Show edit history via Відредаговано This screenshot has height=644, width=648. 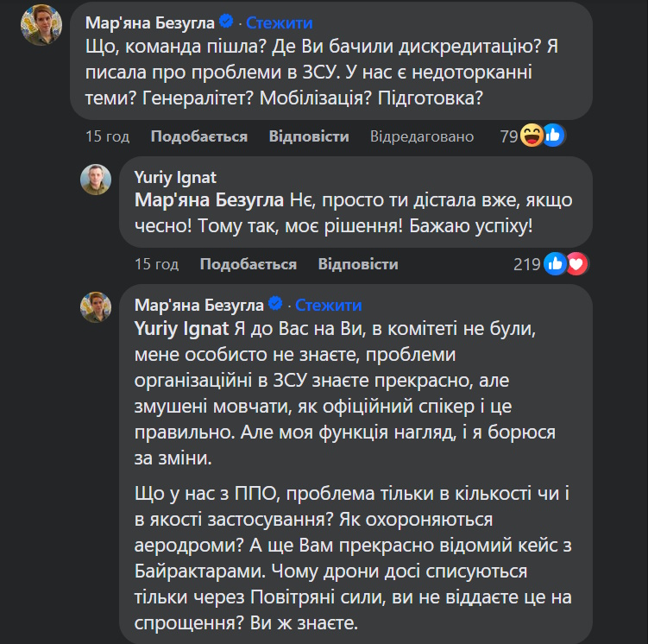pyautogui.click(x=422, y=136)
